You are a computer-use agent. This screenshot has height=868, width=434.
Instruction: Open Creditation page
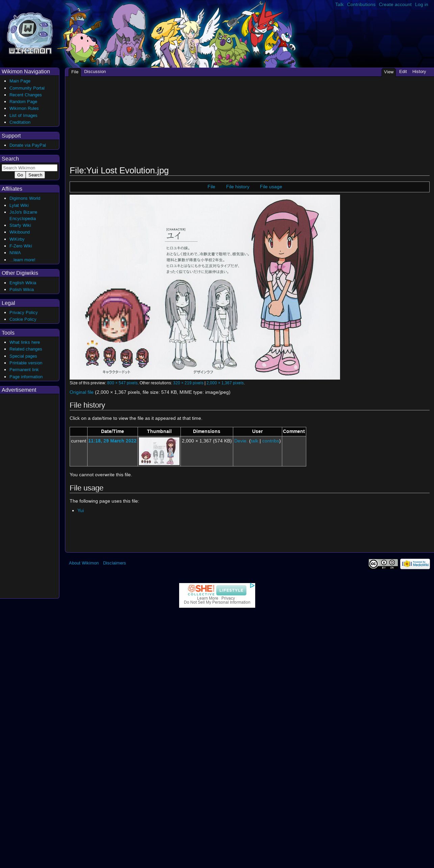[20, 122]
